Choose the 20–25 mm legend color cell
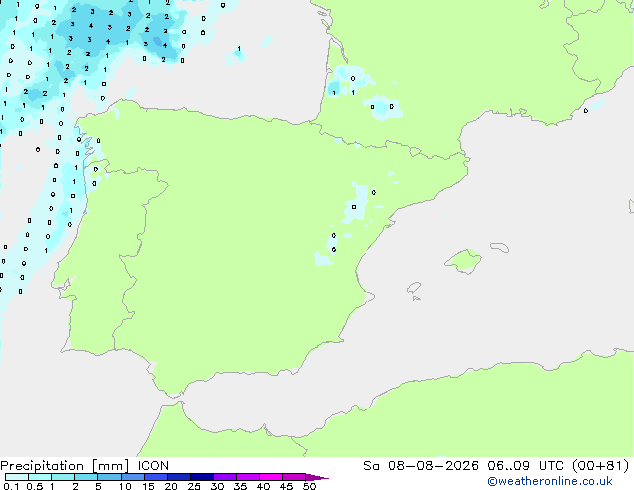 178,477
